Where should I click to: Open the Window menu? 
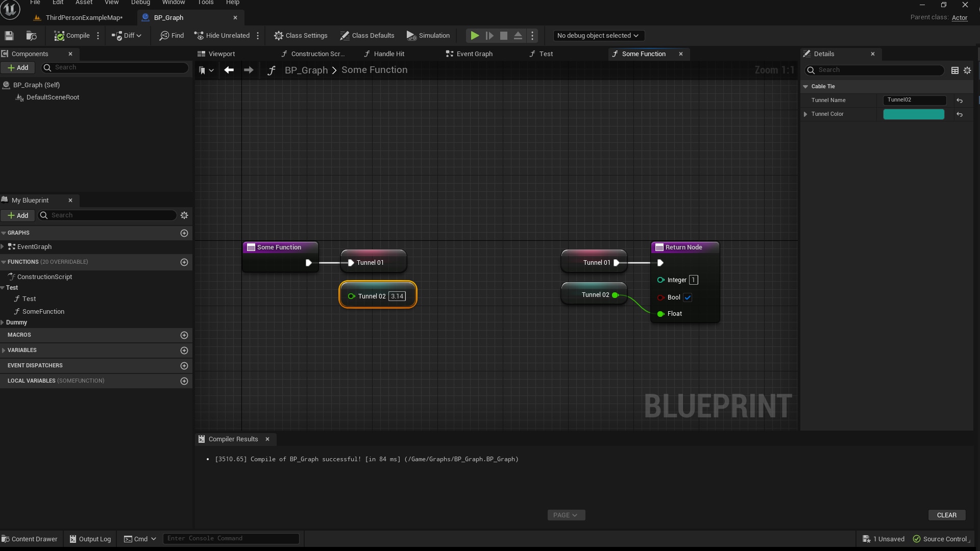(174, 3)
